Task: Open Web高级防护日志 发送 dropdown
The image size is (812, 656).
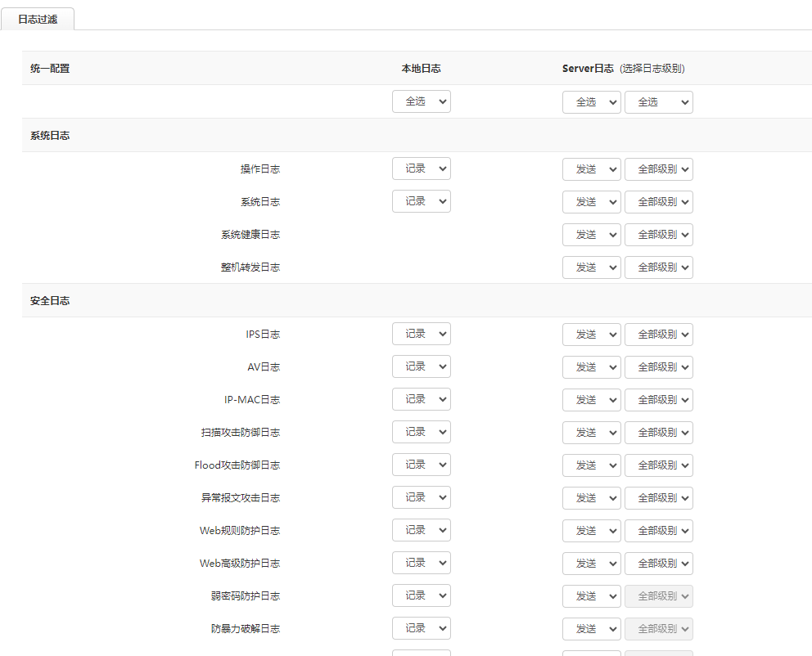Action: [591, 563]
